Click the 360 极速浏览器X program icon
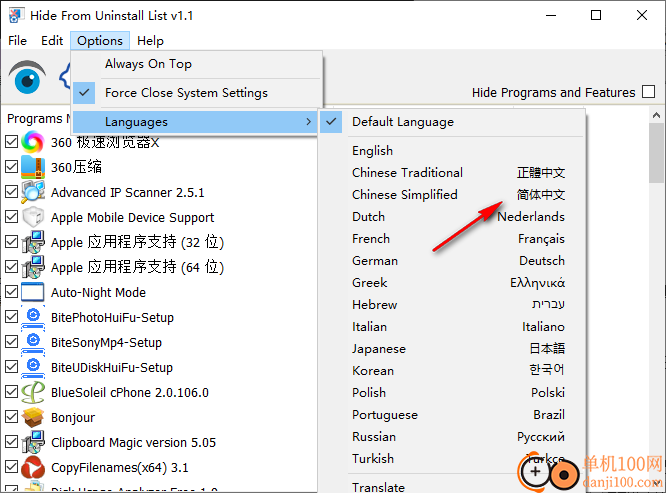666x493 pixels. (x=33, y=142)
